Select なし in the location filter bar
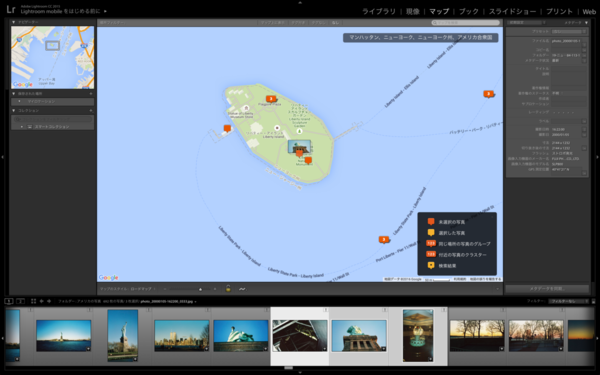Image resolution: width=600 pixels, height=375 pixels. (x=335, y=23)
